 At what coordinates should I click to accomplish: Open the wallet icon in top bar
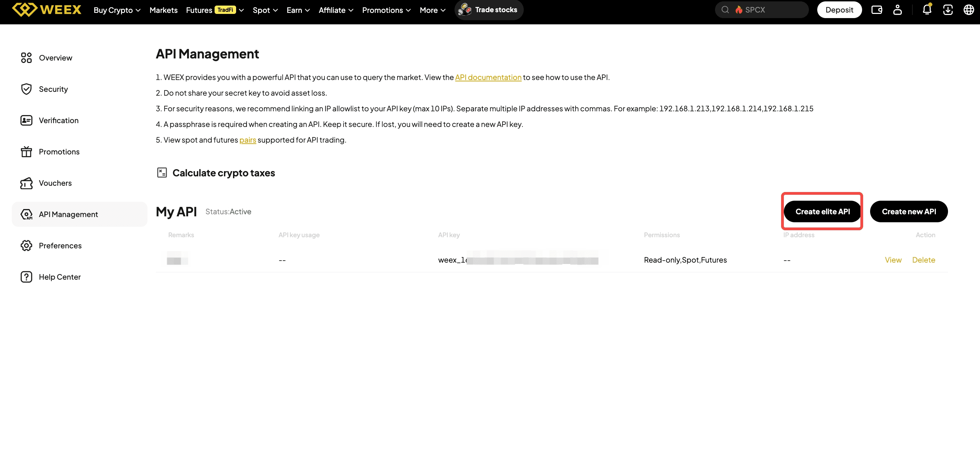coord(876,10)
